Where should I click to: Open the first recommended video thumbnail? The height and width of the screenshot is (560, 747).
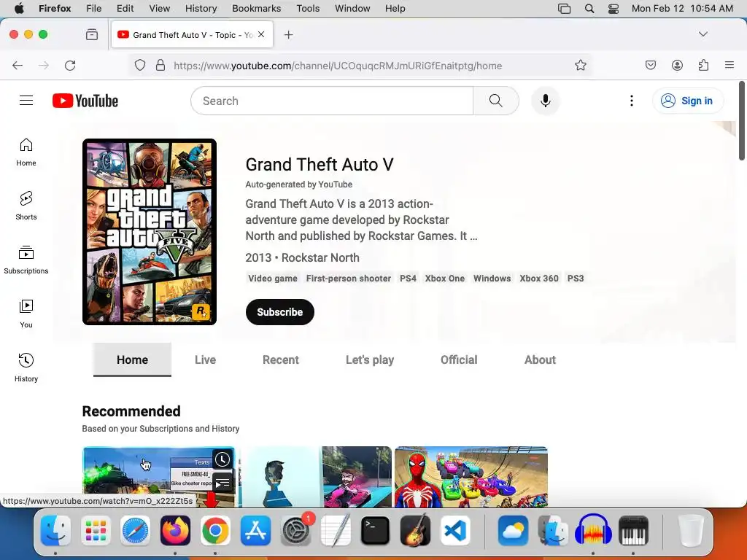(x=158, y=477)
